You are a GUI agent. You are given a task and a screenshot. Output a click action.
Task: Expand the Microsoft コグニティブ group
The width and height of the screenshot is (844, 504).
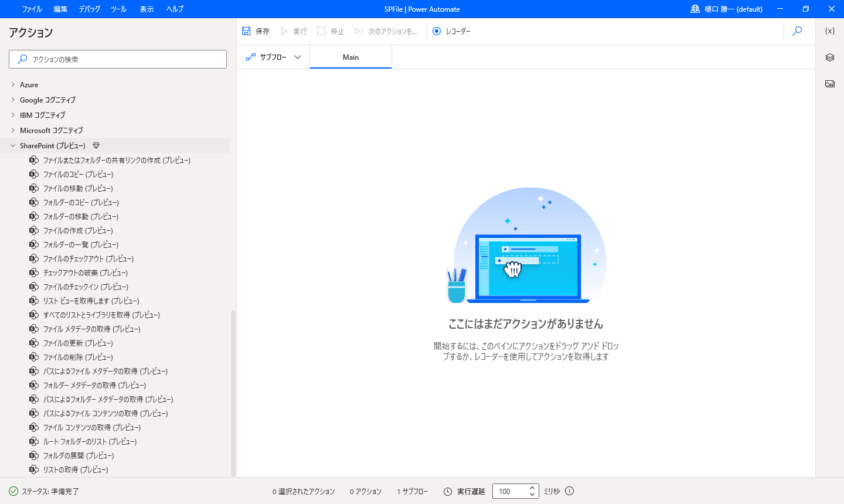click(13, 130)
